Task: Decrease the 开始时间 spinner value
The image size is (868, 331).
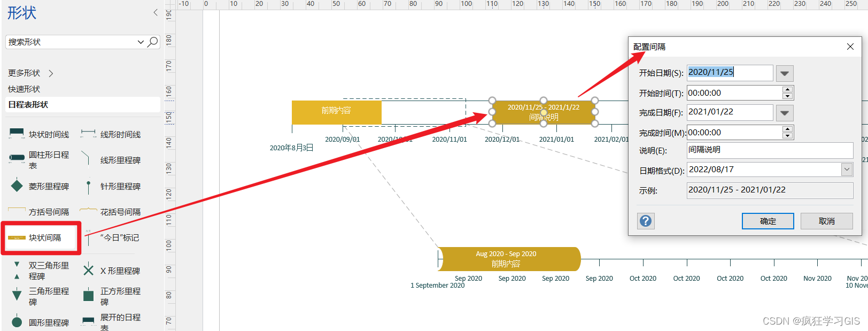Action: 787,96
